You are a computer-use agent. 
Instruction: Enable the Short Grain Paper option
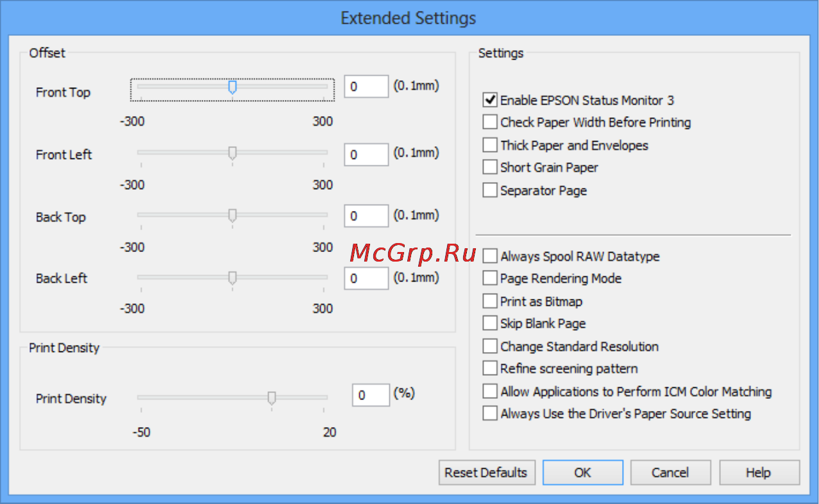coord(490,167)
